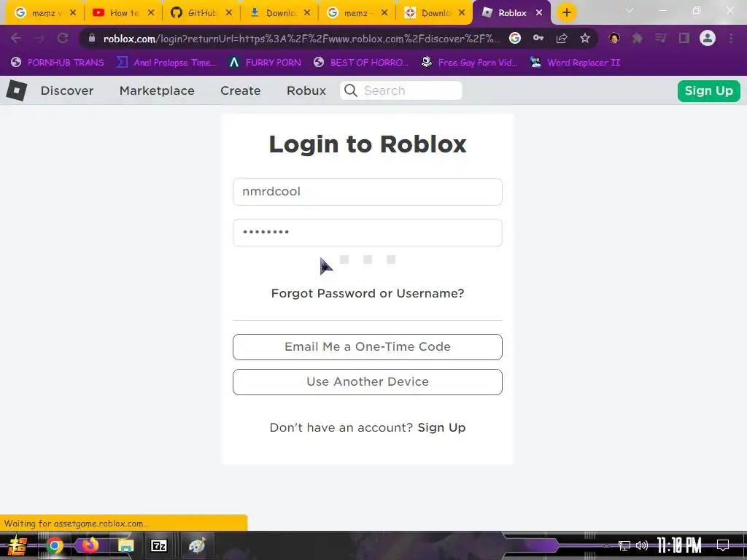
Task: Show hidden system tray icons chevron
Action: pyautogui.click(x=606, y=545)
